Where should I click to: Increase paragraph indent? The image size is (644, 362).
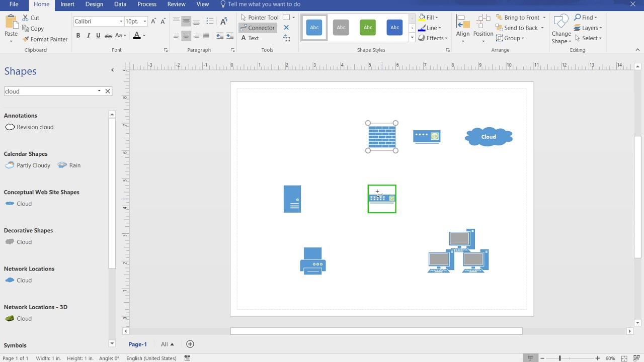pos(230,36)
